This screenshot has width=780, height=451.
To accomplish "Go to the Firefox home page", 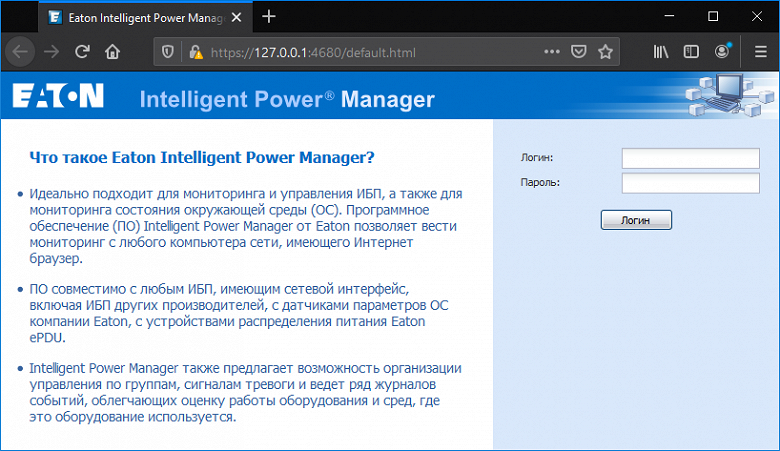I will click(x=113, y=51).
